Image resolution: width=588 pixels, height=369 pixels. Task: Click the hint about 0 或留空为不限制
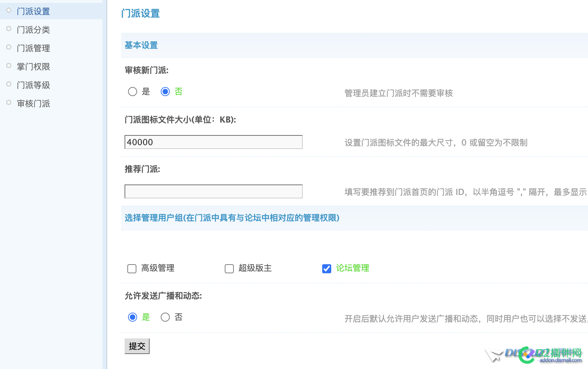[436, 142]
